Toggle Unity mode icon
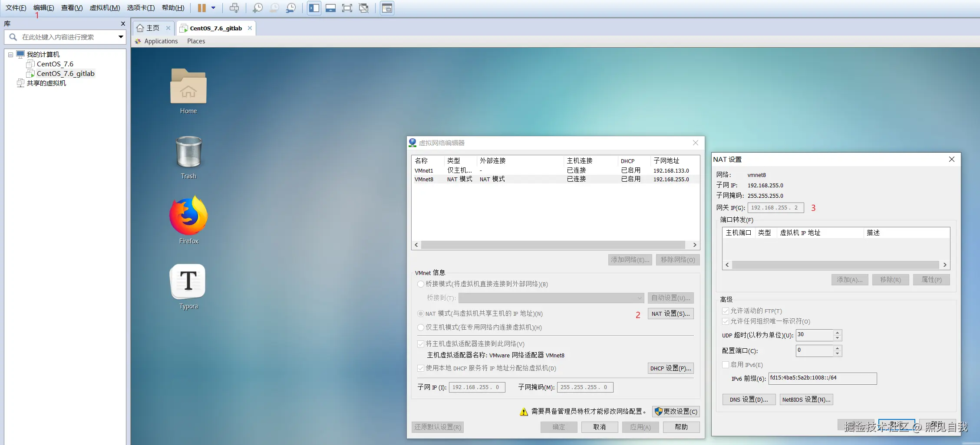Screen dimensions: 980x445 coord(364,8)
